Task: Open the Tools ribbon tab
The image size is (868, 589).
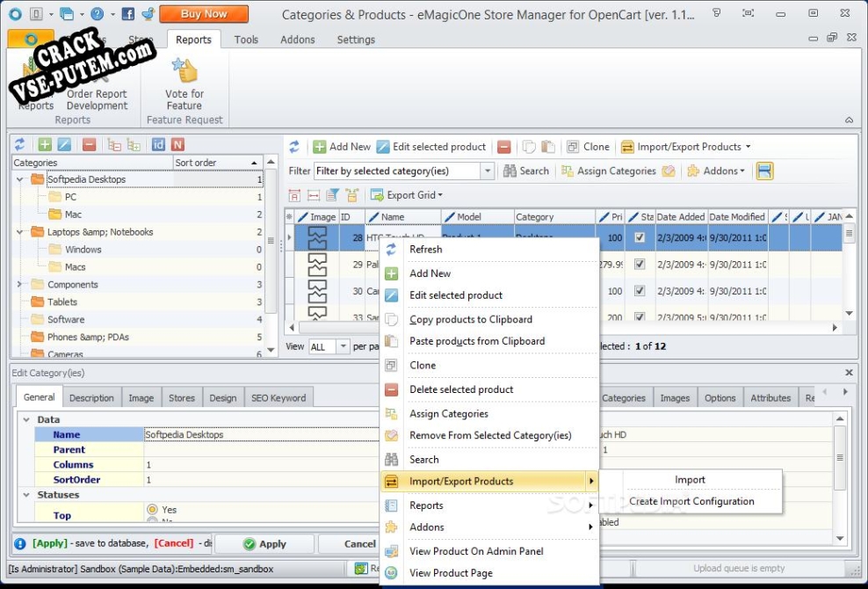Action: pyautogui.click(x=246, y=40)
